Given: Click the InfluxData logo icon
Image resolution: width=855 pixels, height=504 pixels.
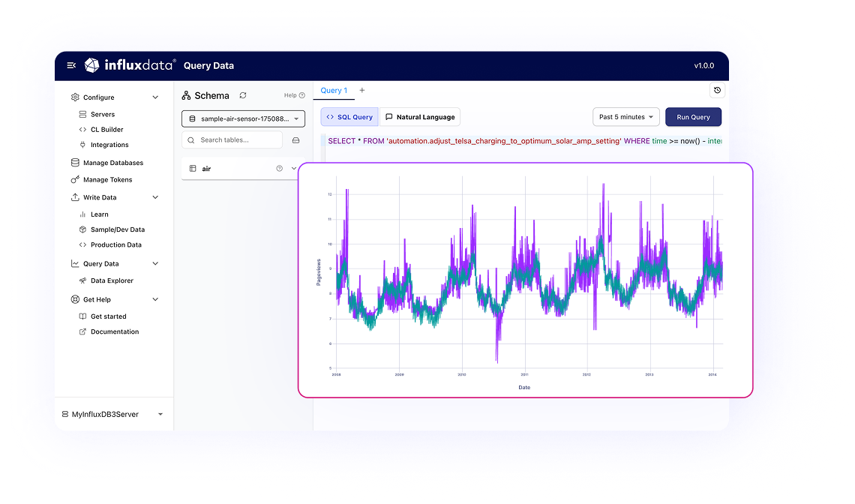Looking at the screenshot, I should coord(91,65).
